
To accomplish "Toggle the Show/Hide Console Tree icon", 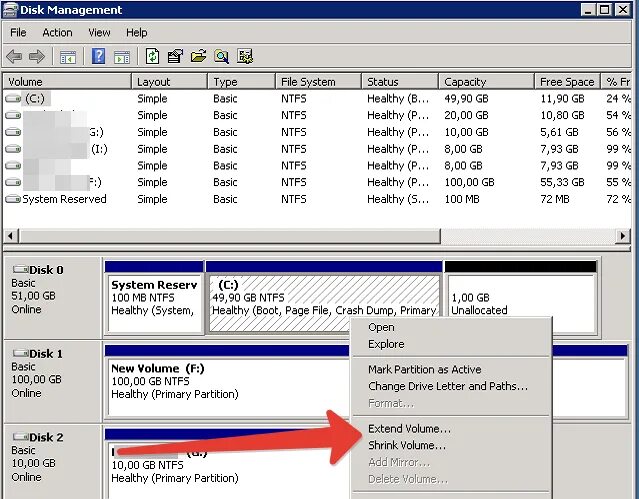I will coord(68,57).
